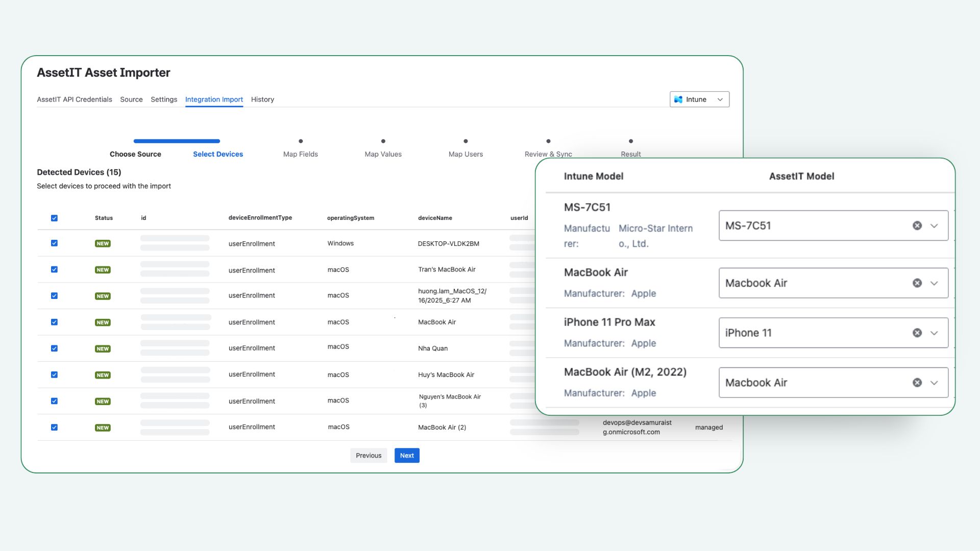Click the deviceEnrollmentType column header
Screen dimensions: 980x551
point(260,218)
